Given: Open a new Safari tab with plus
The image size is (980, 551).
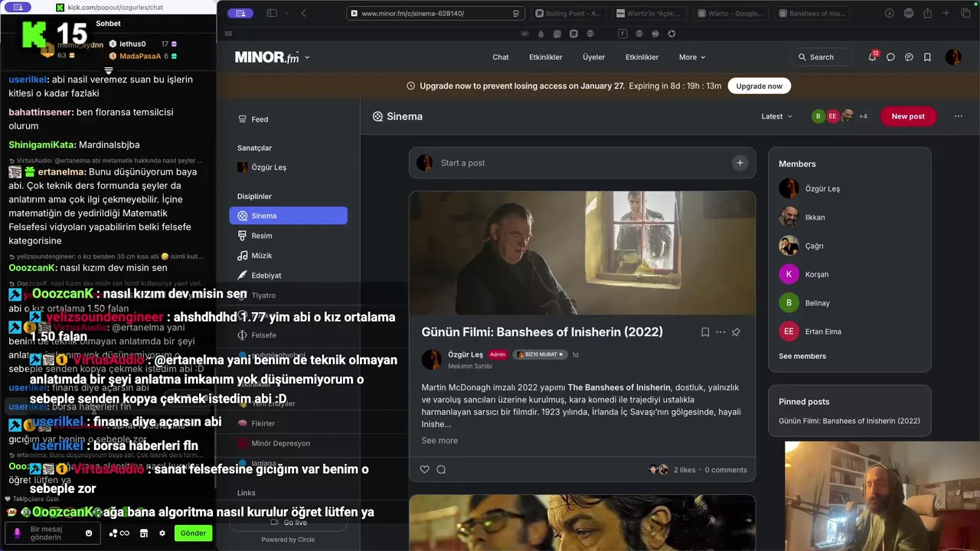Looking at the screenshot, I should coord(946,13).
